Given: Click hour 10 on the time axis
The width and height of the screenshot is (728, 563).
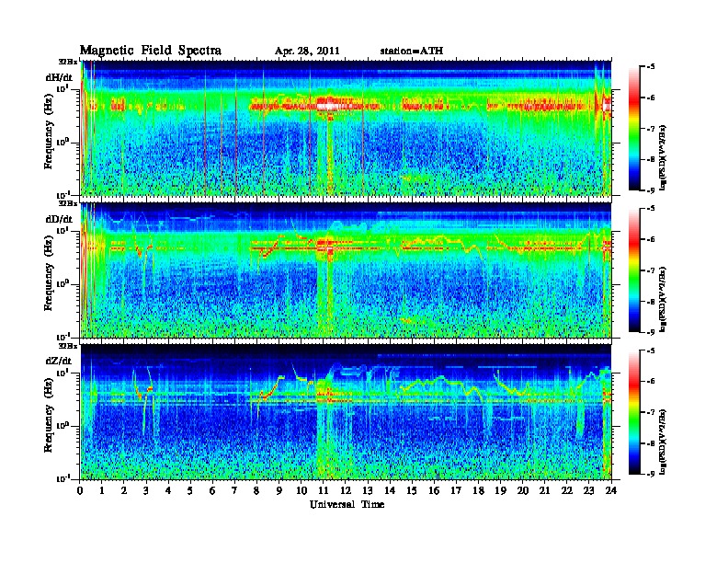Looking at the screenshot, I should [301, 490].
